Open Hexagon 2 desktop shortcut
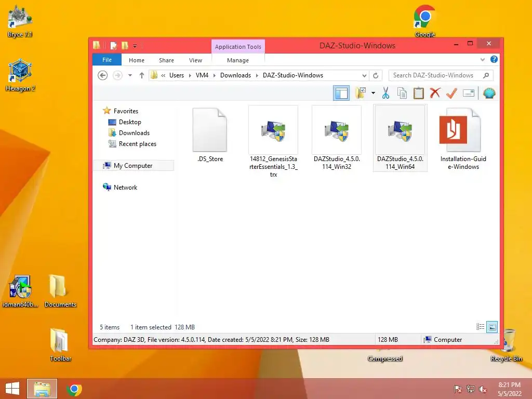 point(20,75)
